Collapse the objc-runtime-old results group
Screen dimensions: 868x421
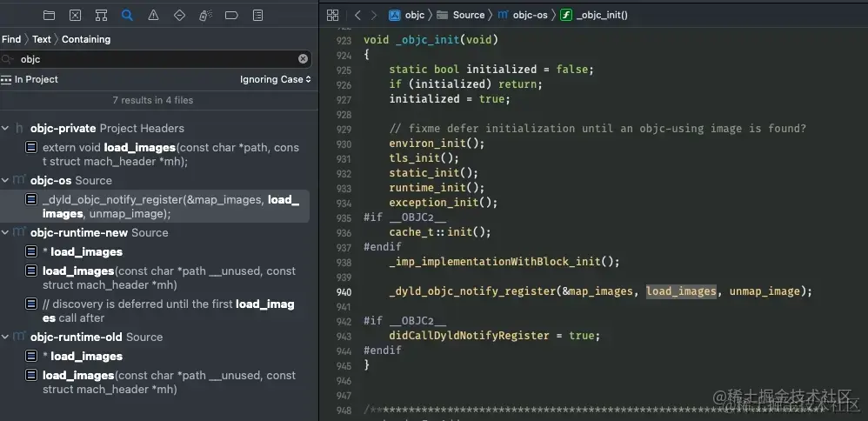click(x=5, y=337)
